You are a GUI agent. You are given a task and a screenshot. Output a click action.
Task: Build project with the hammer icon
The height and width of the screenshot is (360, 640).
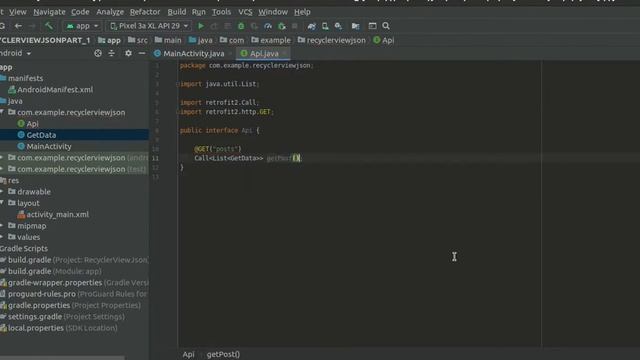click(49, 26)
